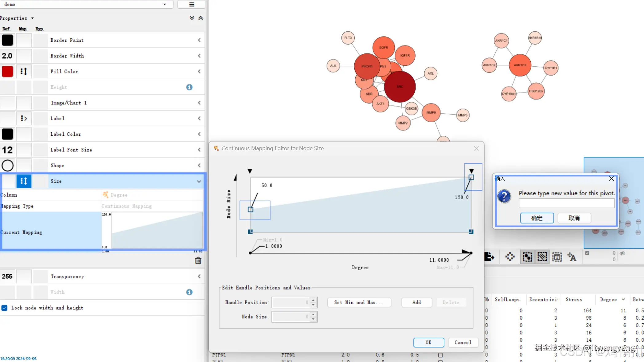
Task: Click the red Fill Color default swatch
Action: click(x=7, y=71)
